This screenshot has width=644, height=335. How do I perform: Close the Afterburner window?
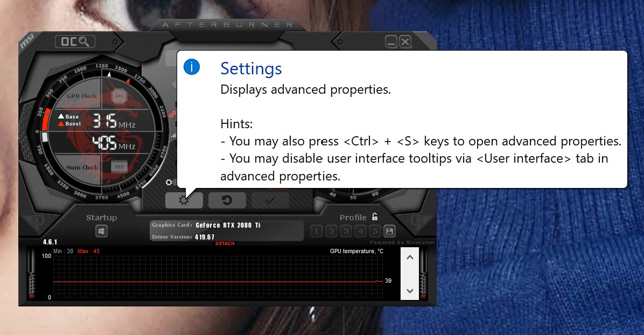tap(405, 41)
